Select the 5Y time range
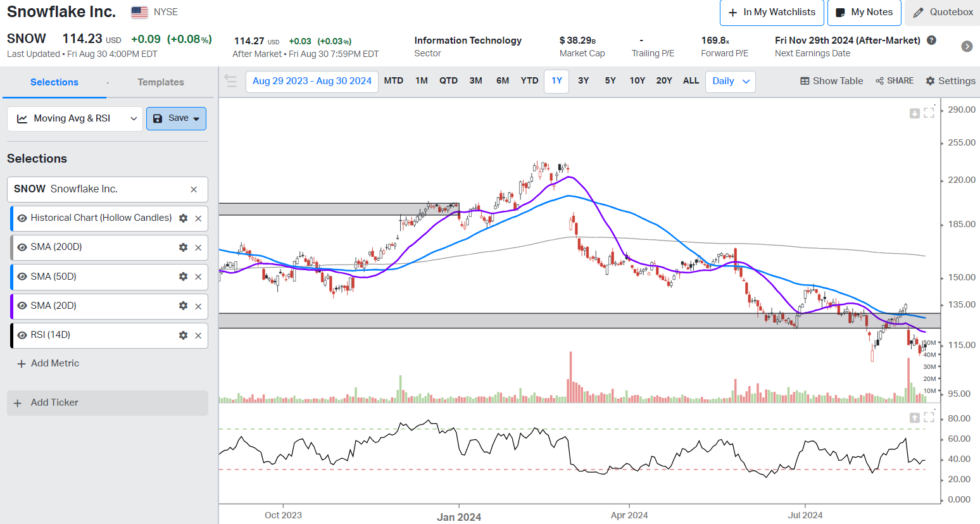 (610, 81)
